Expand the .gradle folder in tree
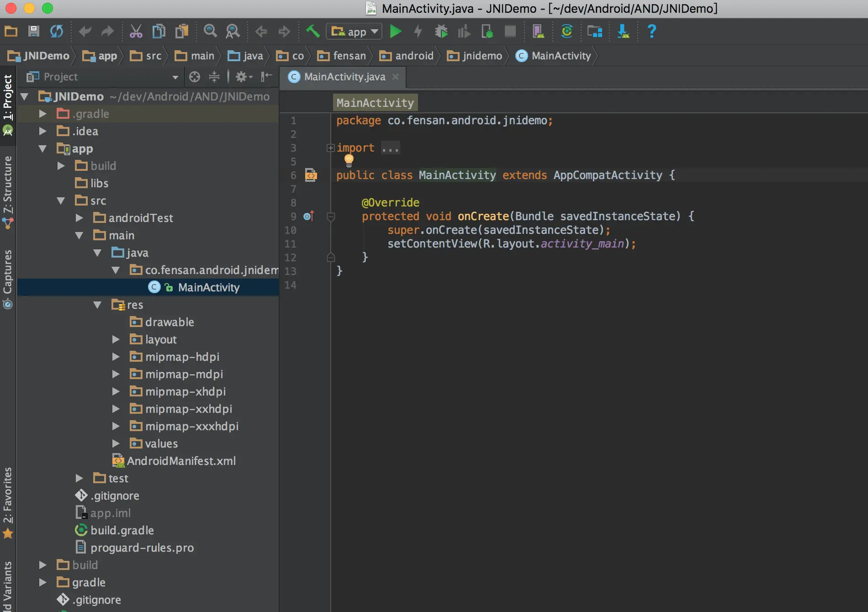The width and height of the screenshot is (868, 612). (43, 114)
